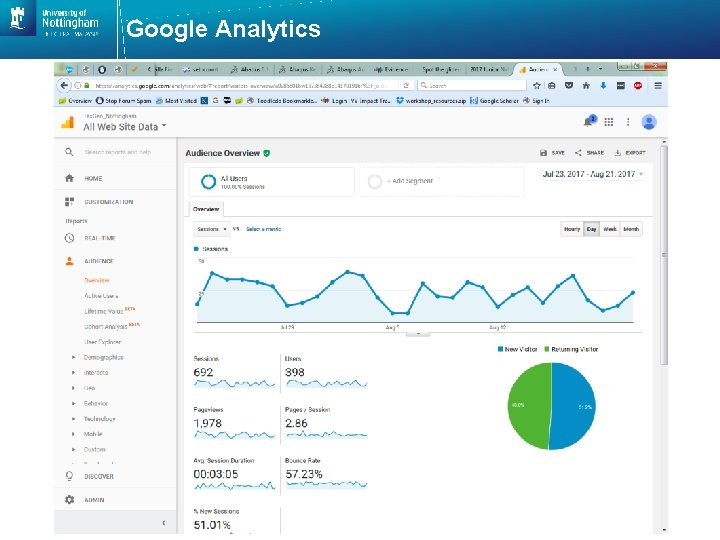720x540 pixels.
Task: Switch the chart to Day granularity
Action: [591, 229]
